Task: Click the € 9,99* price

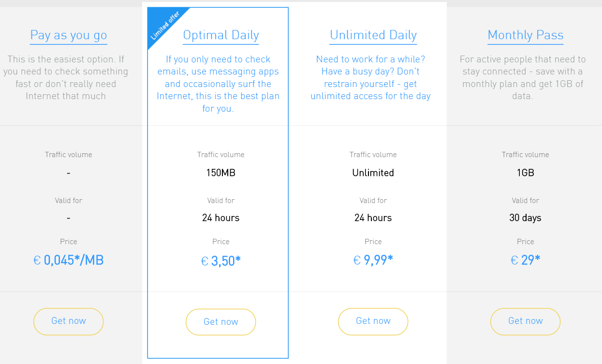Action: 373,261
